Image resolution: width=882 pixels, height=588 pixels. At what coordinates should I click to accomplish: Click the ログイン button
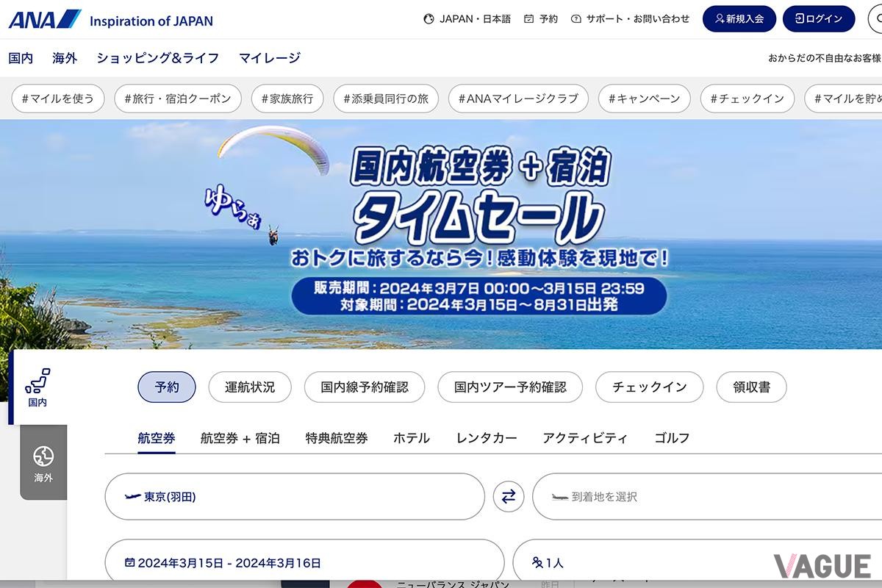[x=818, y=19]
